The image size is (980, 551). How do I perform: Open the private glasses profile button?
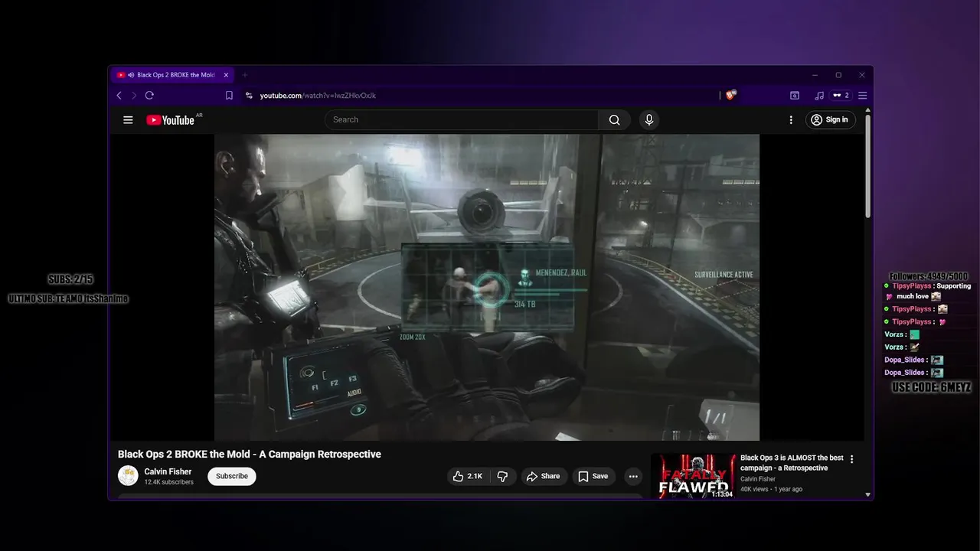point(841,96)
